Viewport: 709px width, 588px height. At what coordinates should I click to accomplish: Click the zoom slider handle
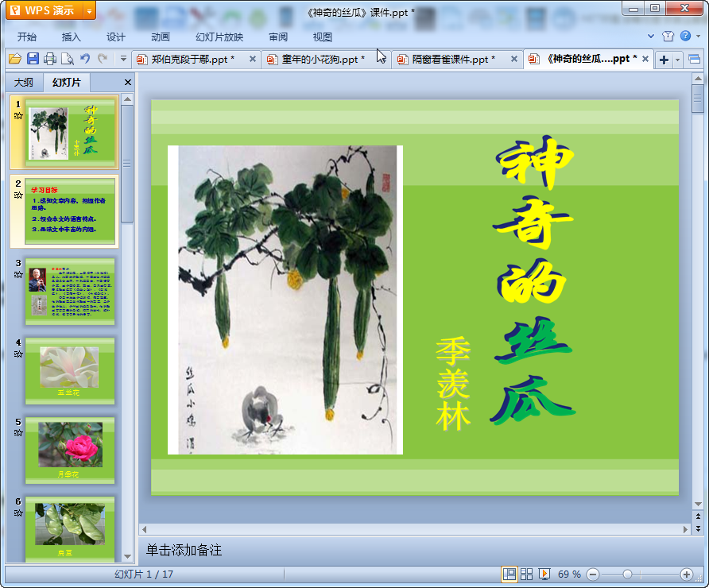pyautogui.click(x=627, y=574)
